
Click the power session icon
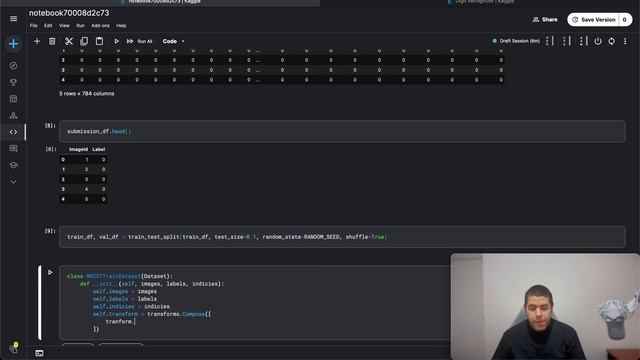(598, 41)
